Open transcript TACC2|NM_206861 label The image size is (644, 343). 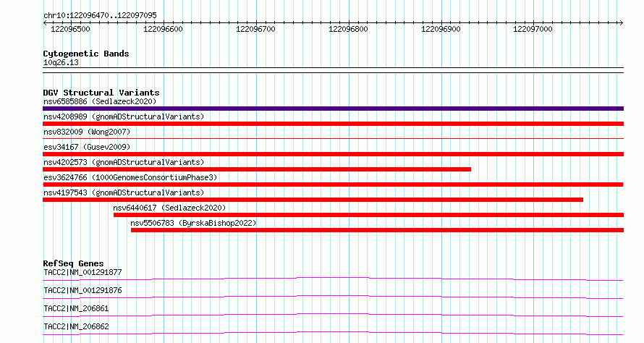tap(76, 308)
